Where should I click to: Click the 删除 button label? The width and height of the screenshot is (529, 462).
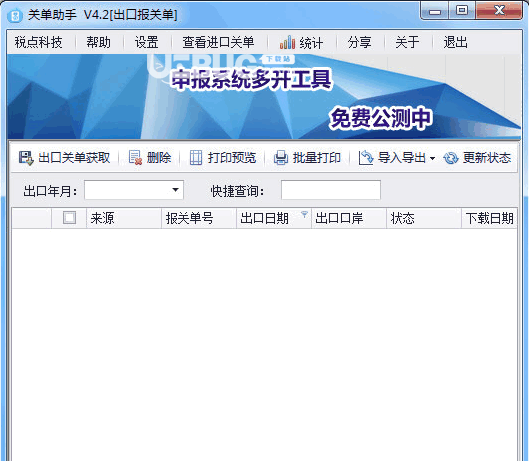click(159, 158)
